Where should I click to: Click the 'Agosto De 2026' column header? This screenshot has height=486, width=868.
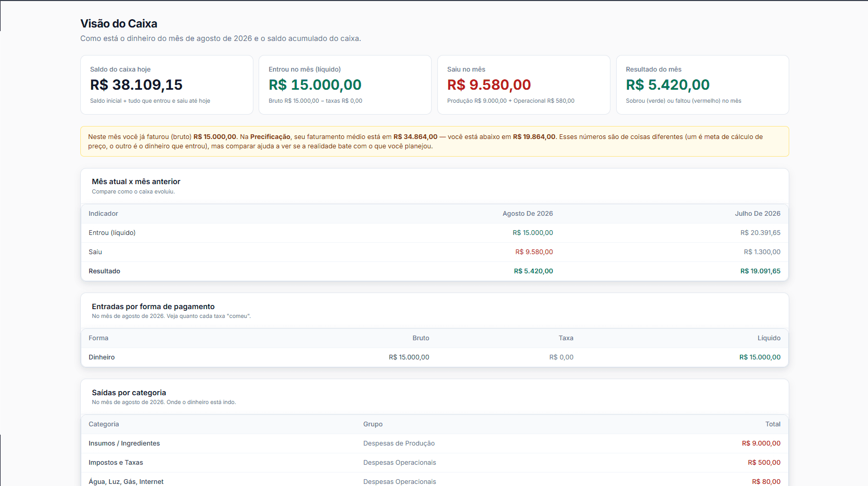528,214
